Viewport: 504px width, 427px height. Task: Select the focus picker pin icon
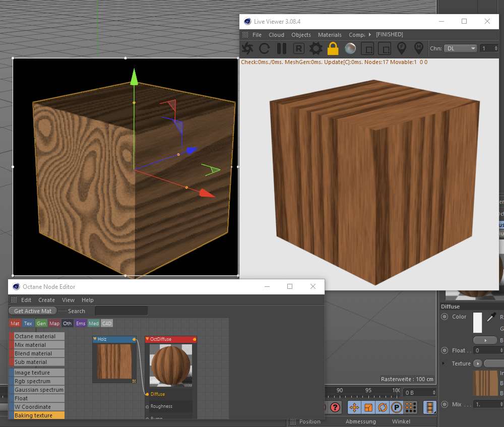(402, 48)
